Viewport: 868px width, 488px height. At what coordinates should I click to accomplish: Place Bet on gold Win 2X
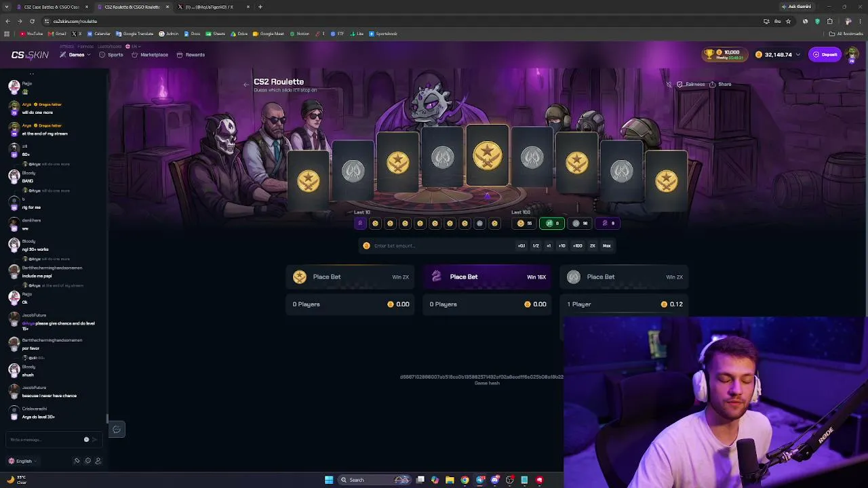351,277
